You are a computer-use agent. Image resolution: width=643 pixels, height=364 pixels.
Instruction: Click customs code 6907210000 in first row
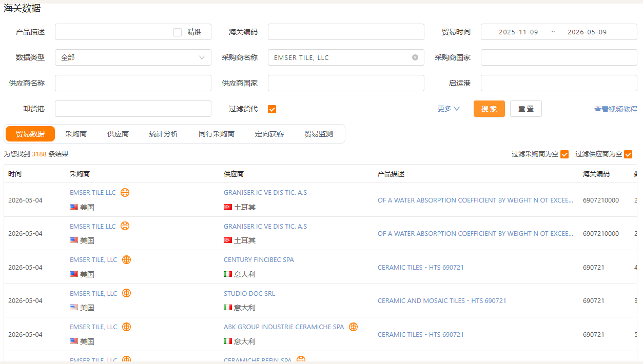point(601,200)
